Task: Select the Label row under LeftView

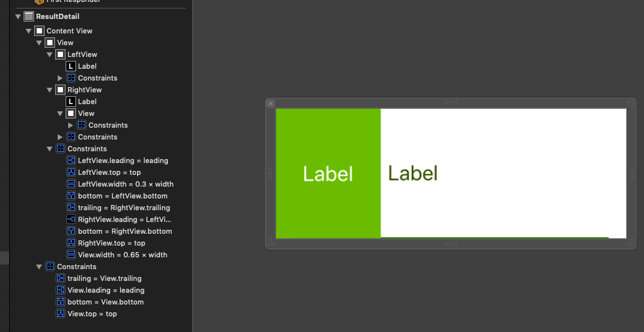Action: (87, 66)
